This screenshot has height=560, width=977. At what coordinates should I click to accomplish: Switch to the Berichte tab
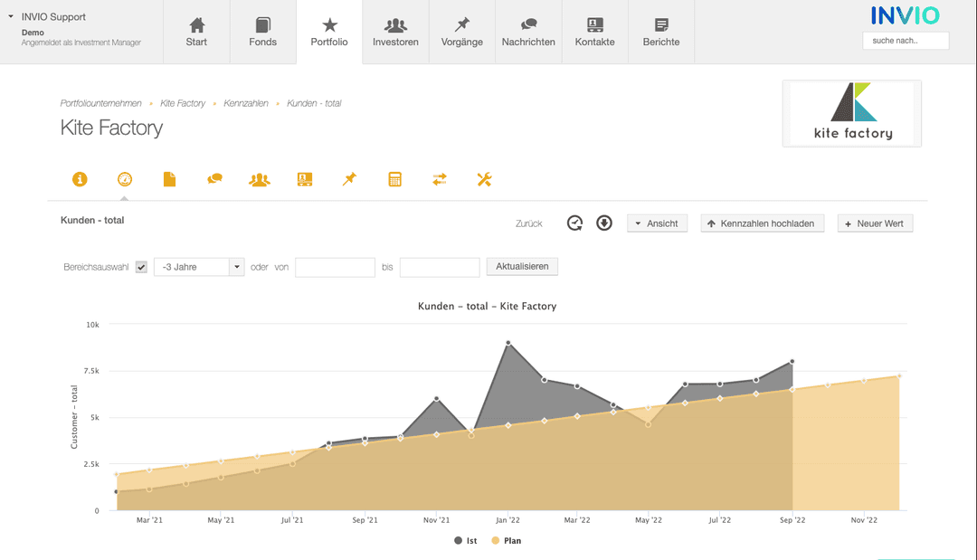tap(661, 33)
